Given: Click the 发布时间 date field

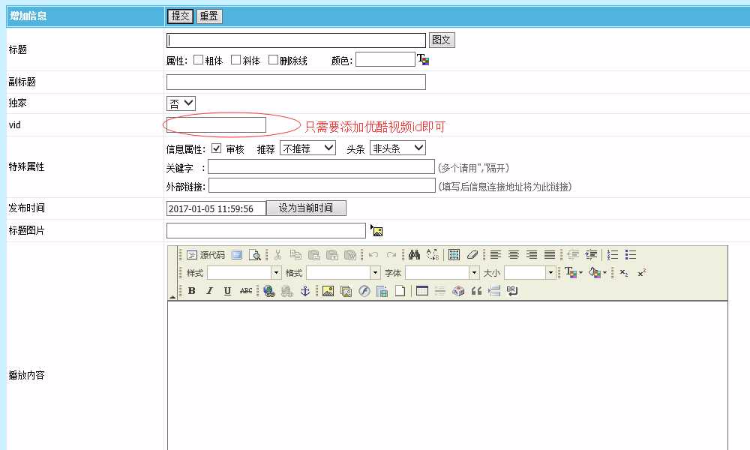Looking at the screenshot, I should click(x=216, y=209).
